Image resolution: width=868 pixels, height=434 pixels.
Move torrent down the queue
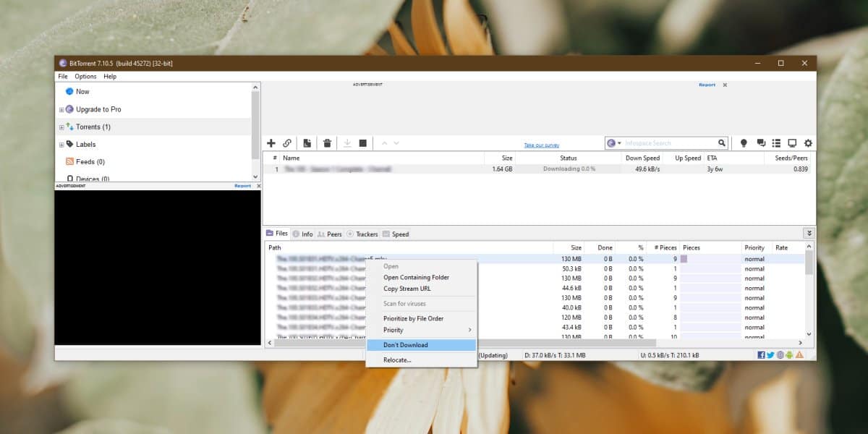(x=396, y=143)
